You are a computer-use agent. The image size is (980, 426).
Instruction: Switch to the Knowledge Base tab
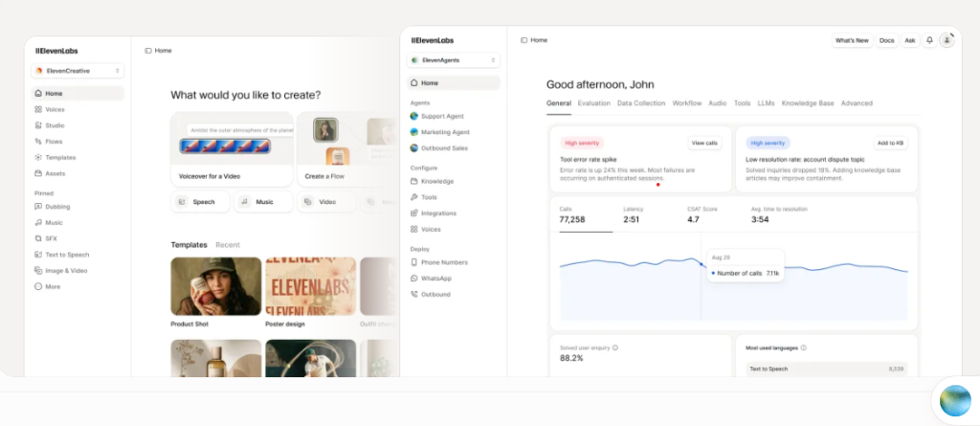point(808,103)
